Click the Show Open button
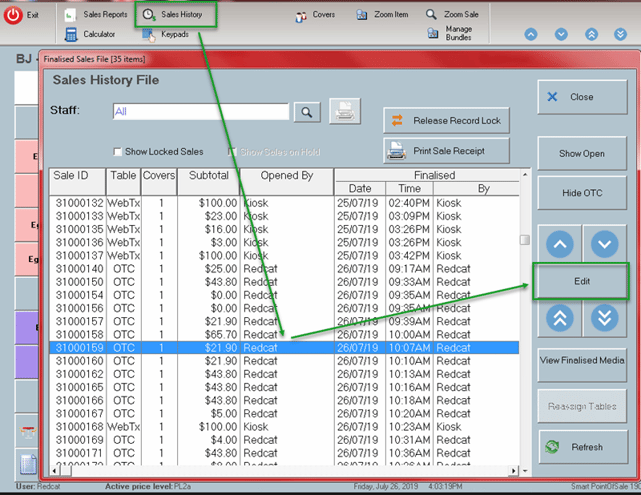 tap(582, 154)
